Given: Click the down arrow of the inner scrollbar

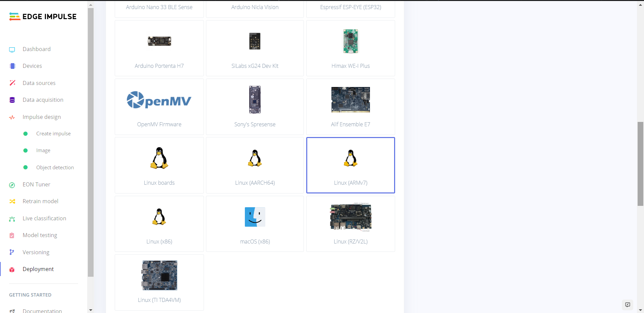Looking at the screenshot, I should point(91,310).
